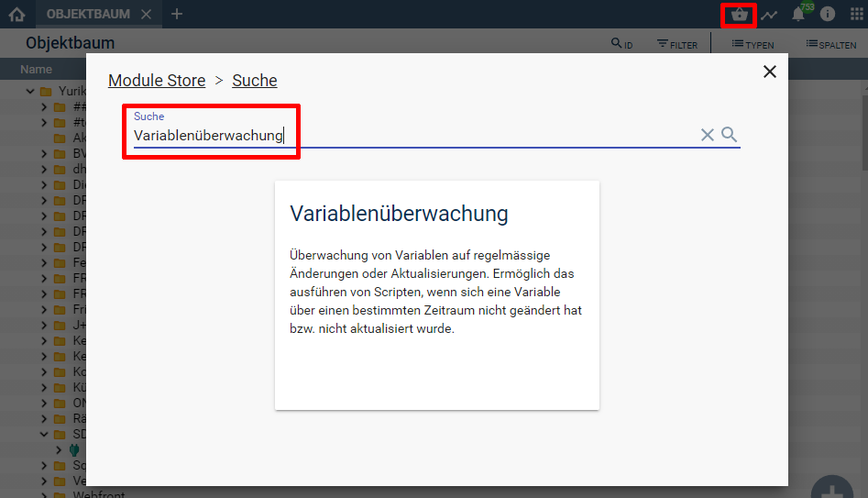Collapse the SD folder in tree
868x498 pixels.
(x=44, y=435)
